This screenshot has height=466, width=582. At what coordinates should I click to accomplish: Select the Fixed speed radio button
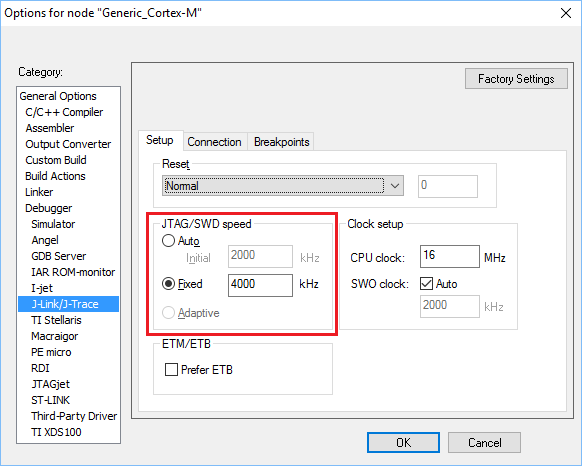point(168,284)
